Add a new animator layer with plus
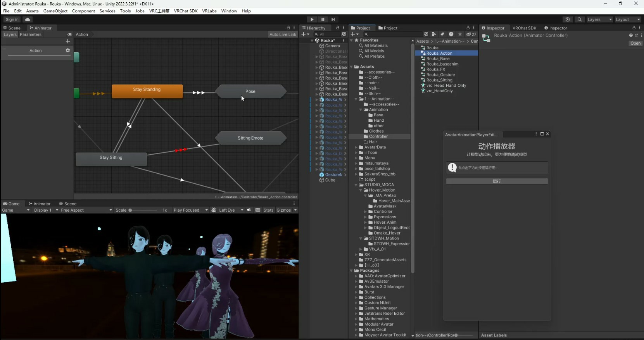644x340 pixels. click(x=68, y=41)
